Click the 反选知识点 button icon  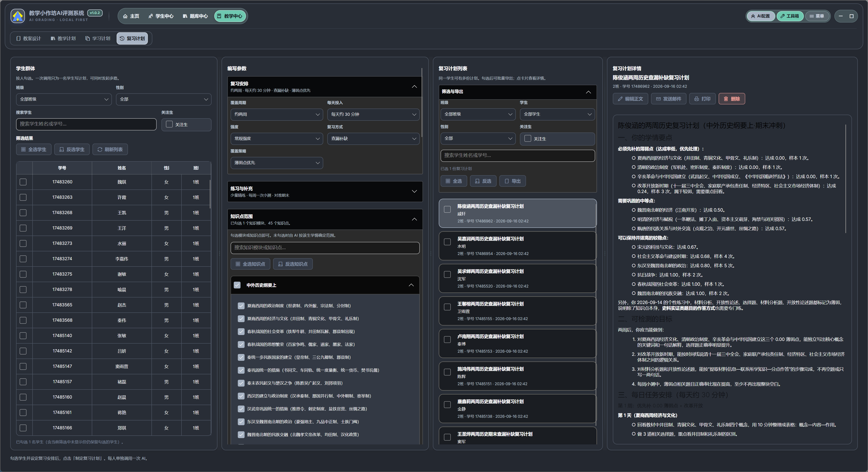pos(280,264)
